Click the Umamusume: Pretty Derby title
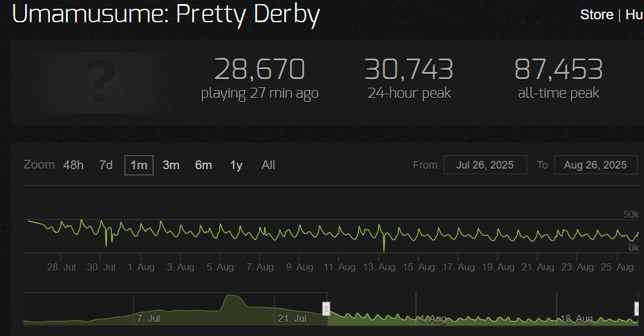644x336 pixels. (x=166, y=15)
